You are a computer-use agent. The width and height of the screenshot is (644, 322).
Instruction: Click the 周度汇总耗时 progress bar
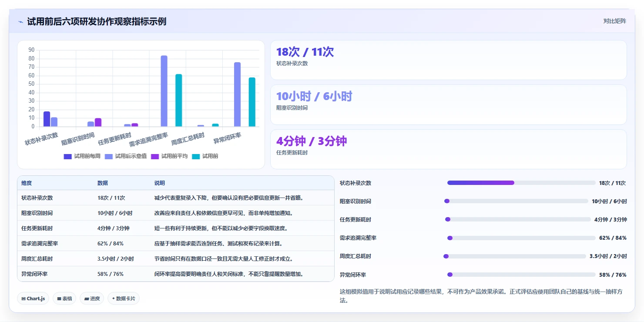click(515, 256)
